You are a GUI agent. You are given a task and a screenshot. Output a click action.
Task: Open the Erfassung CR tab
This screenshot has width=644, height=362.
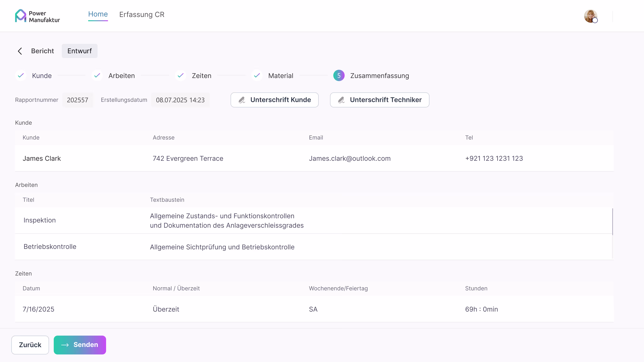(x=142, y=14)
